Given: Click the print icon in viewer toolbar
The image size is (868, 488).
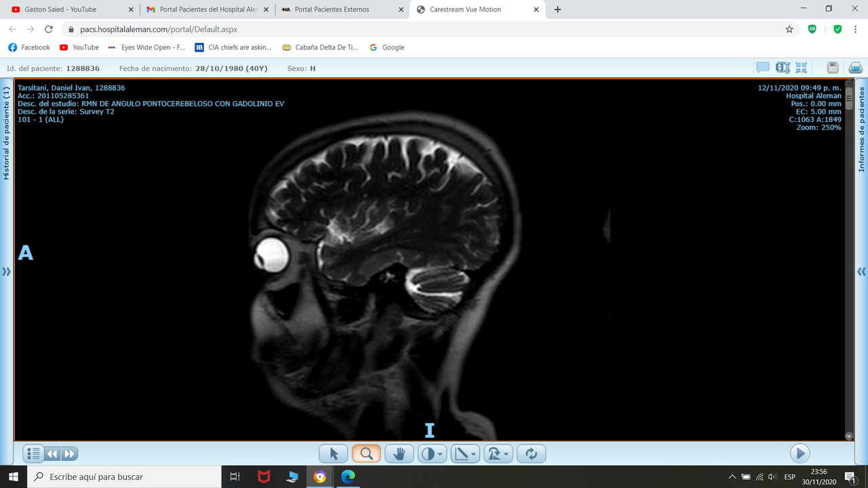Looking at the screenshot, I should (x=855, y=68).
